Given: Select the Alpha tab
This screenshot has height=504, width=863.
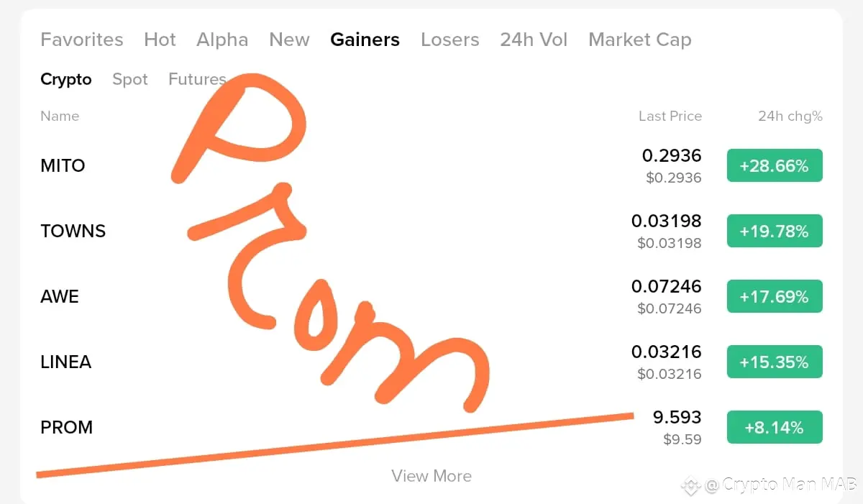Looking at the screenshot, I should [222, 40].
